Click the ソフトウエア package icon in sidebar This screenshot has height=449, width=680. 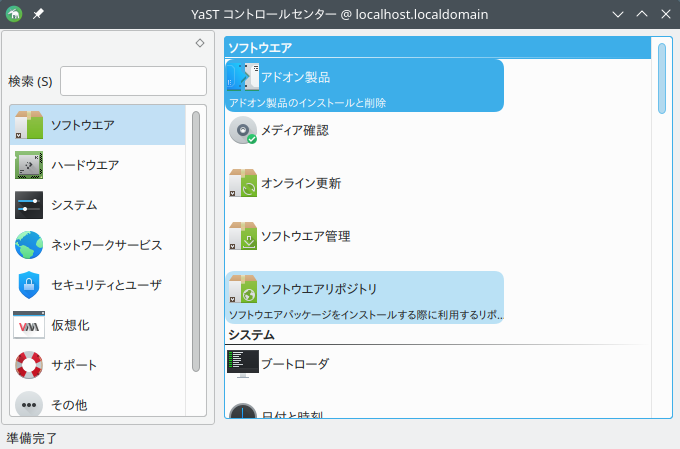[x=29, y=125]
